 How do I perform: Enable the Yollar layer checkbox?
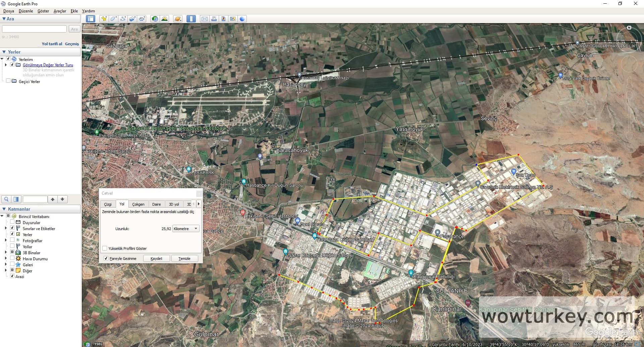coord(12,246)
